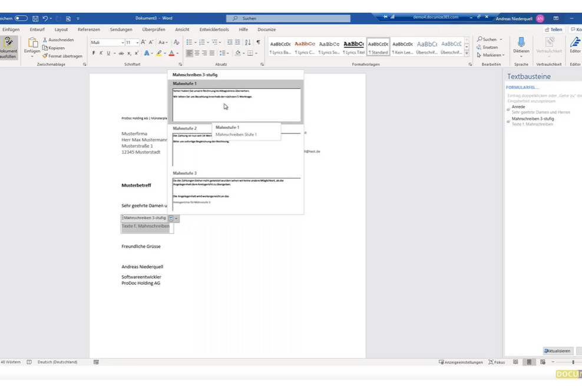The width and height of the screenshot is (582, 392).
Task: Switch to the Sendungen ribbon tab
Action: [121, 29]
